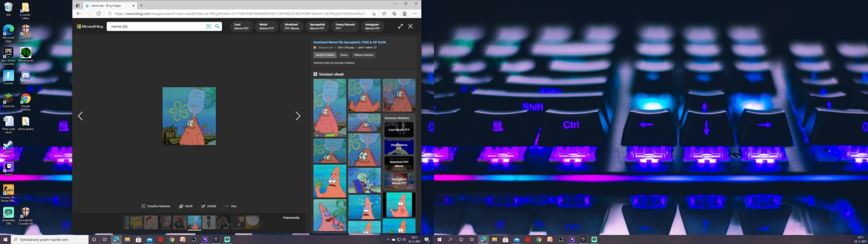Click 'Vizuálne hľadanie' under the image
Image resolution: width=868 pixels, height=244 pixels.
(x=156, y=206)
